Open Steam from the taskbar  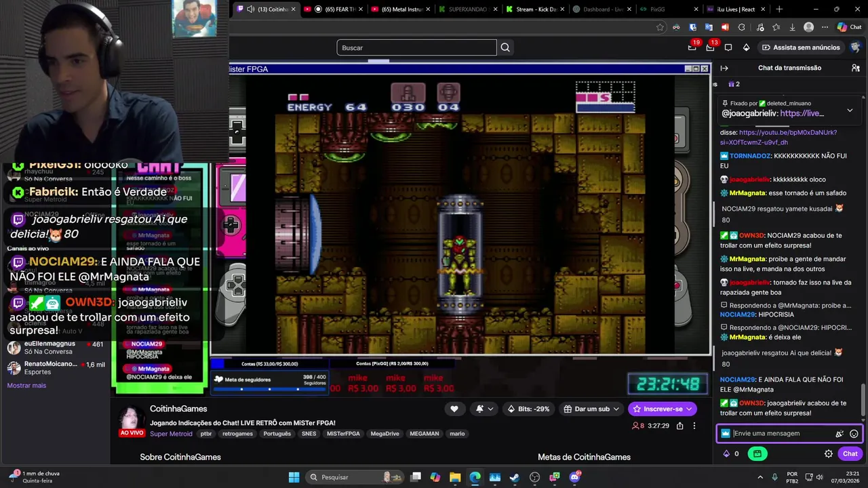click(514, 477)
